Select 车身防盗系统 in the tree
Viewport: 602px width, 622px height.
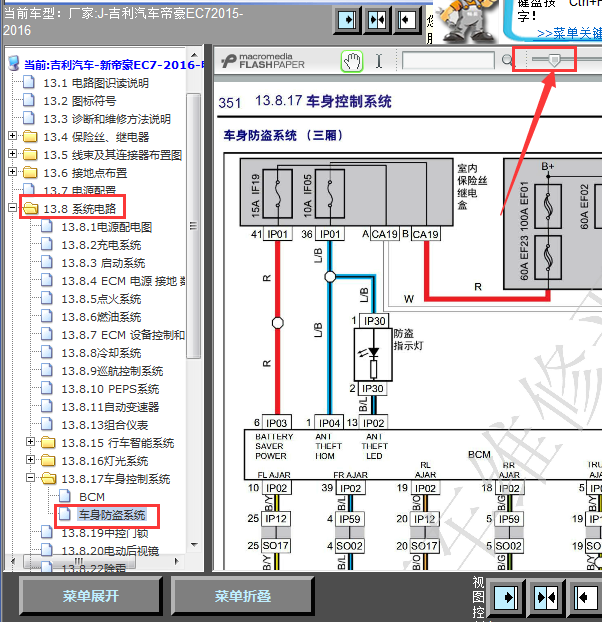112,514
